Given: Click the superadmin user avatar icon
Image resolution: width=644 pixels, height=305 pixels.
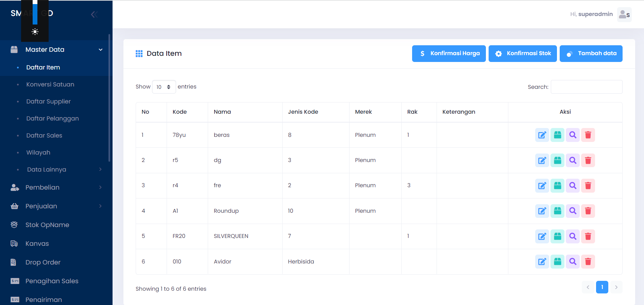Looking at the screenshot, I should point(624,15).
